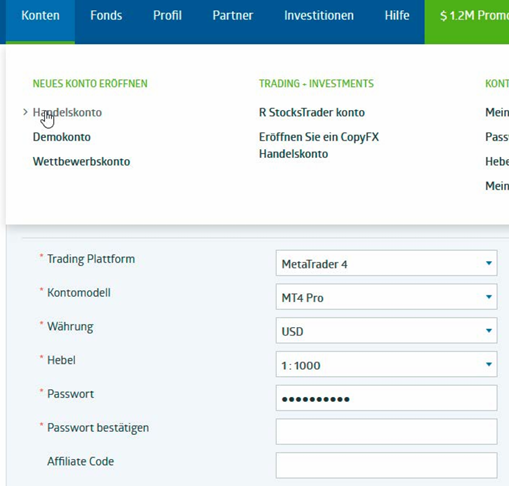Click the Kontomodell label
The width and height of the screenshot is (509, 504).
[x=79, y=293]
